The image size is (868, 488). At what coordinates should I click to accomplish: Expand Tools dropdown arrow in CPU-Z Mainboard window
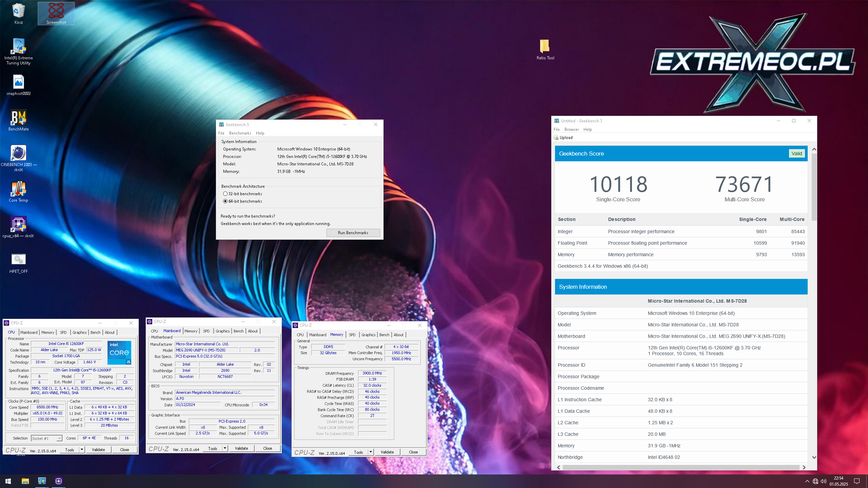(225, 448)
